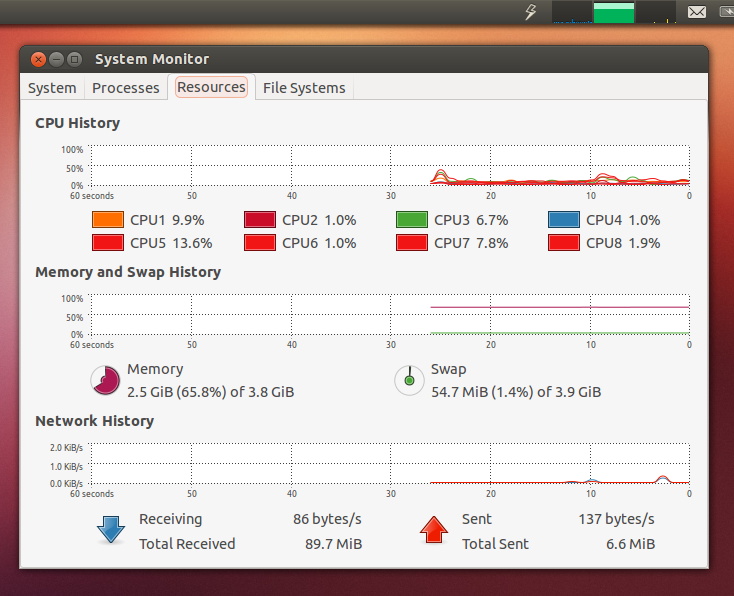Click the network load indicator graph in top panel

(x=655, y=12)
